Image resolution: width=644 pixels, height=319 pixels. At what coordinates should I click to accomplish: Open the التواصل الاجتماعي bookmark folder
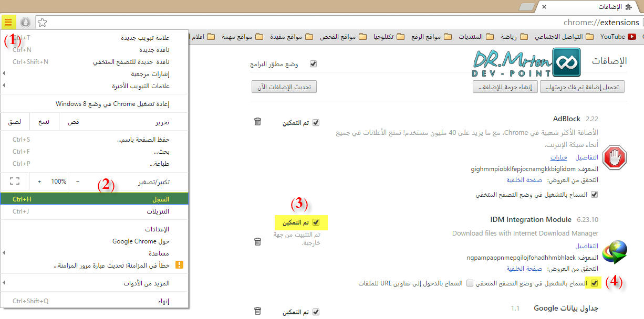coord(564,37)
